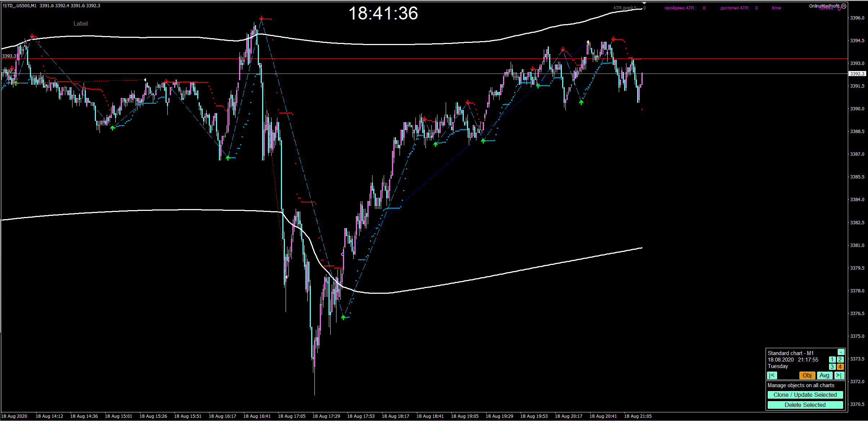This screenshot has height=421, width=868.
Task: Select chart slot 1 button
Action: [x=832, y=359]
